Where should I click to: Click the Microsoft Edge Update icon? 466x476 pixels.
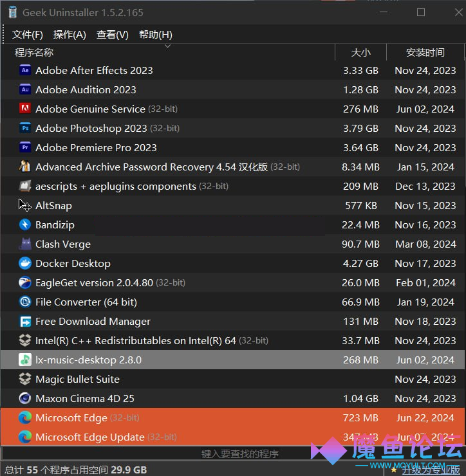[25, 437]
